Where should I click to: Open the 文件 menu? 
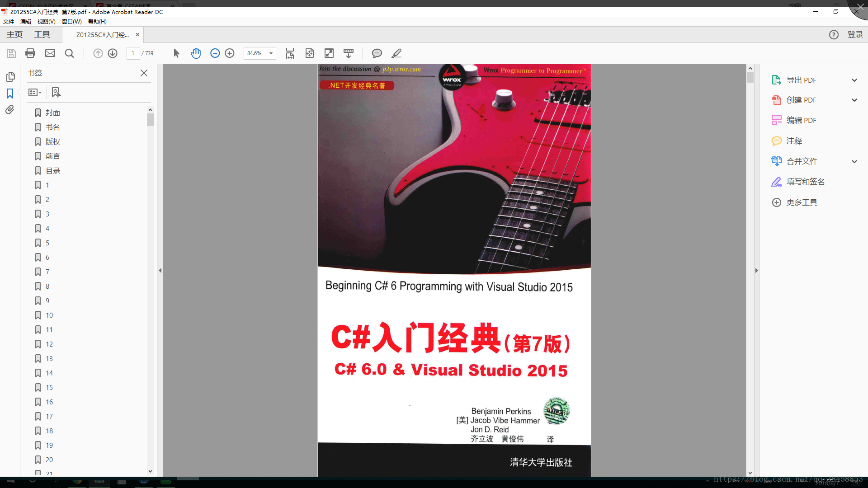pos(9,21)
